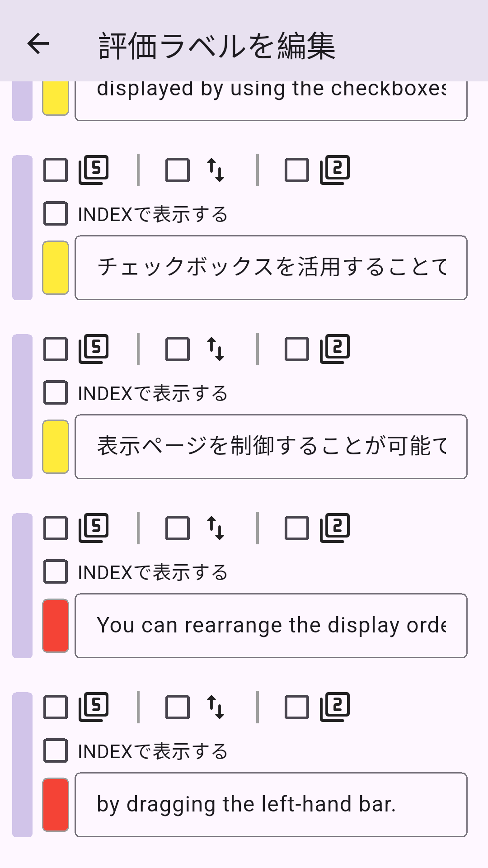Image resolution: width=488 pixels, height=868 pixels.
Task: Select the 5-page stack icon in the rearrange row
Action: click(x=94, y=527)
